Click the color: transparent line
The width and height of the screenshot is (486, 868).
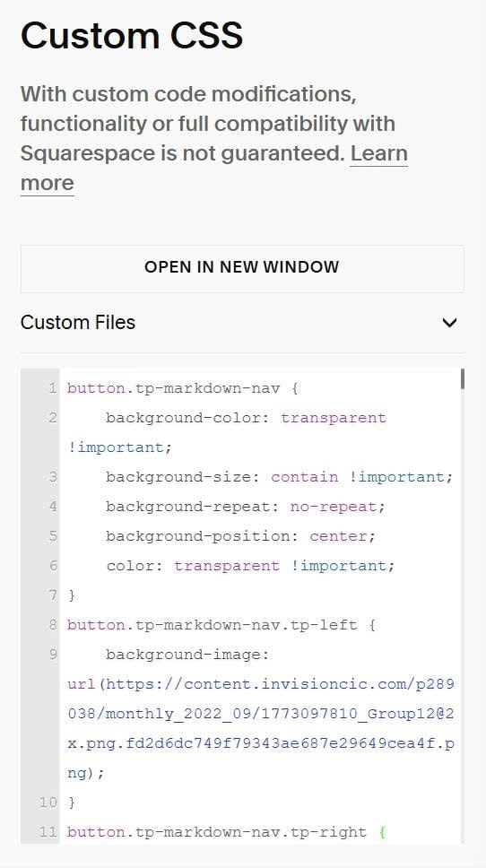click(x=250, y=566)
